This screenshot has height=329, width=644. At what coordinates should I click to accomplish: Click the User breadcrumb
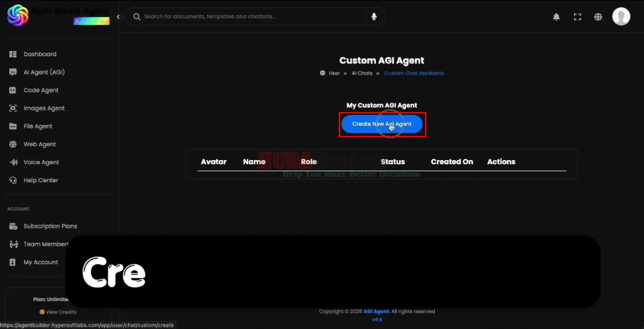(334, 73)
